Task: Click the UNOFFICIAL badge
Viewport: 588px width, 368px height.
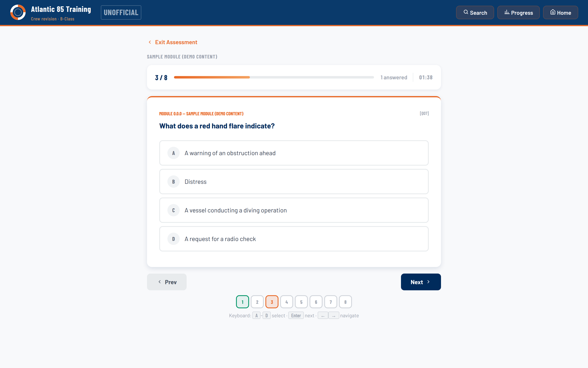Action: (121, 12)
